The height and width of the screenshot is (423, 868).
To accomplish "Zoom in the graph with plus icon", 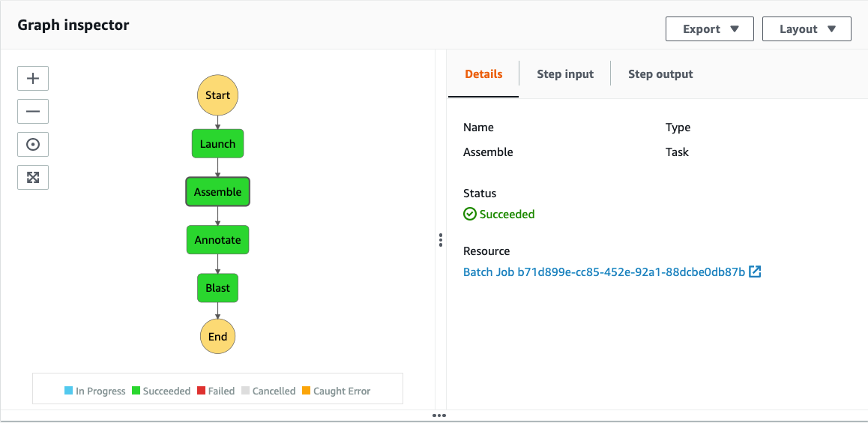I will 33,79.
